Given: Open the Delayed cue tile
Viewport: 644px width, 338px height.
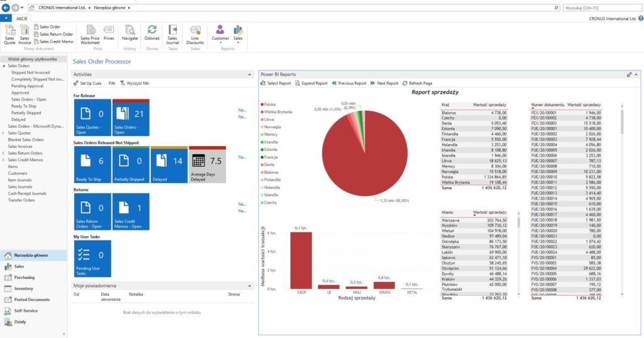Looking at the screenshot, I should pos(169,164).
